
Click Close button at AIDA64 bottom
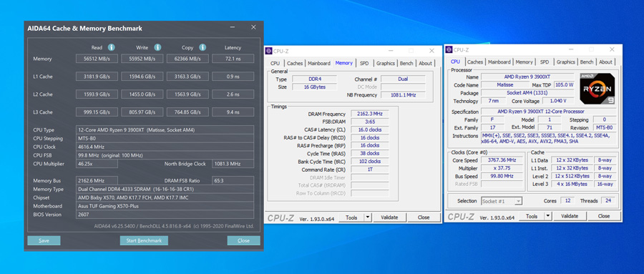243,240
